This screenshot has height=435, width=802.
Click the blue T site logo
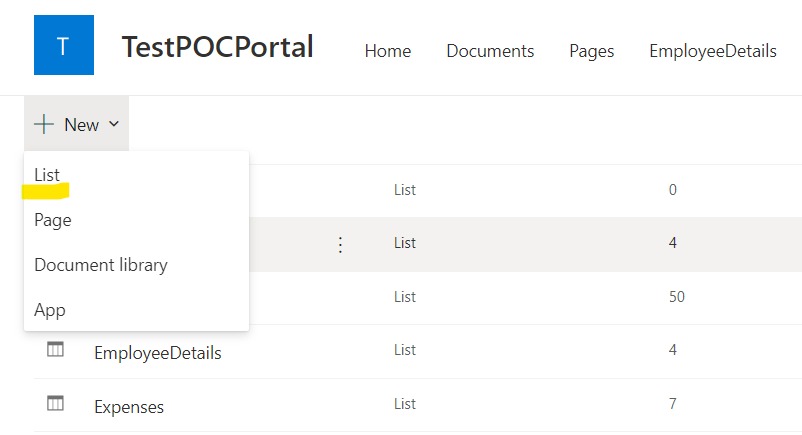point(64,46)
